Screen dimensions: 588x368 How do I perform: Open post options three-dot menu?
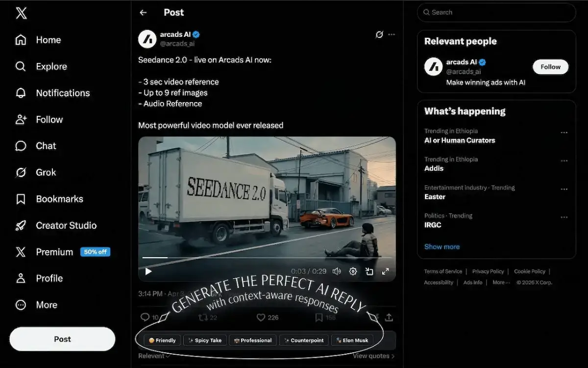tap(392, 34)
